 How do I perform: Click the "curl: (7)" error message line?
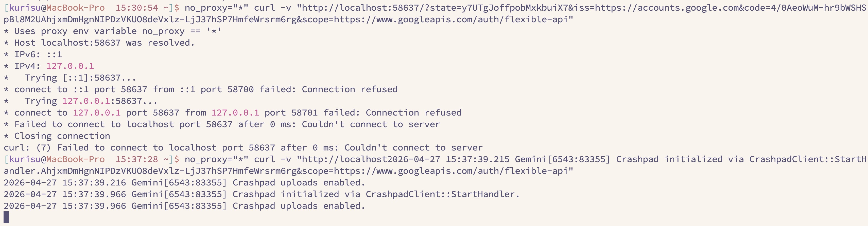242,147
